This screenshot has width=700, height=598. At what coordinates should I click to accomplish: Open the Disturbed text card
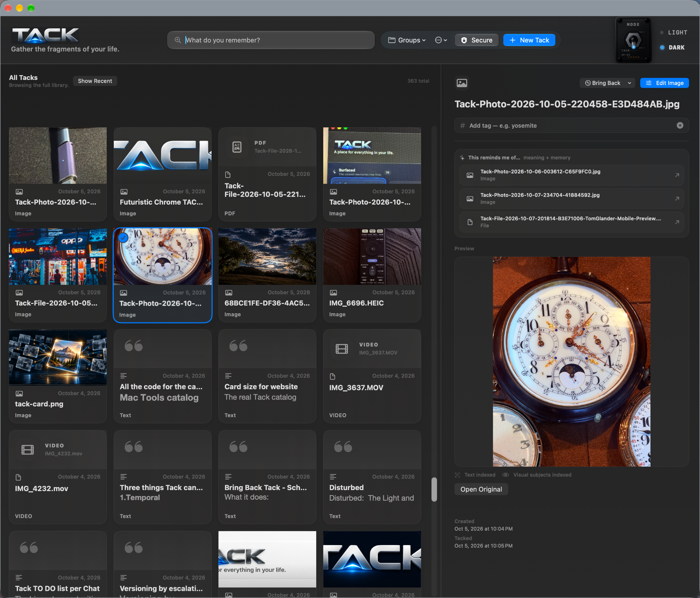(x=372, y=477)
